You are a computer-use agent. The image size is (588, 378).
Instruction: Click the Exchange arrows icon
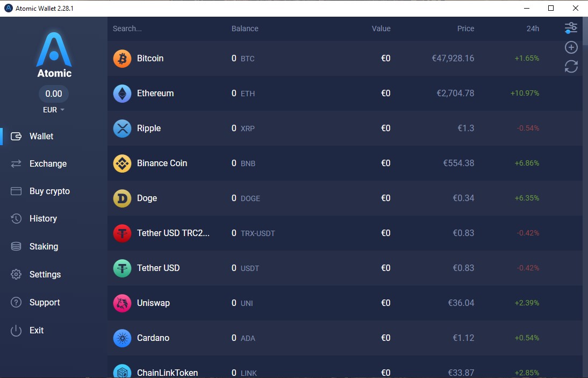point(16,163)
